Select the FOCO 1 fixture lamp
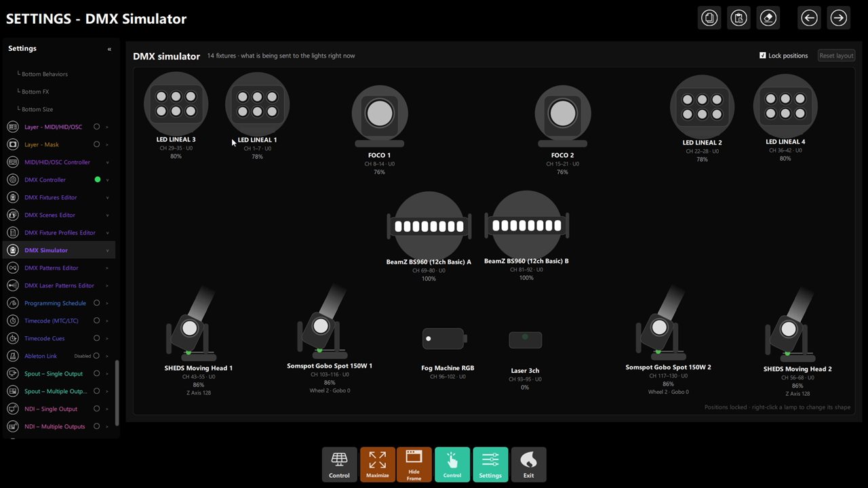Image resolution: width=868 pixels, height=488 pixels. click(379, 117)
